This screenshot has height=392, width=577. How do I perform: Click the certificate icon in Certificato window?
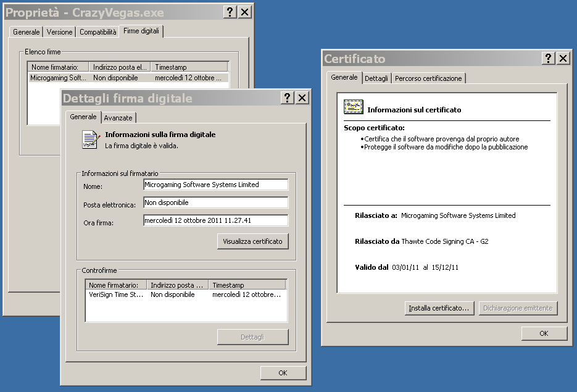(x=353, y=107)
